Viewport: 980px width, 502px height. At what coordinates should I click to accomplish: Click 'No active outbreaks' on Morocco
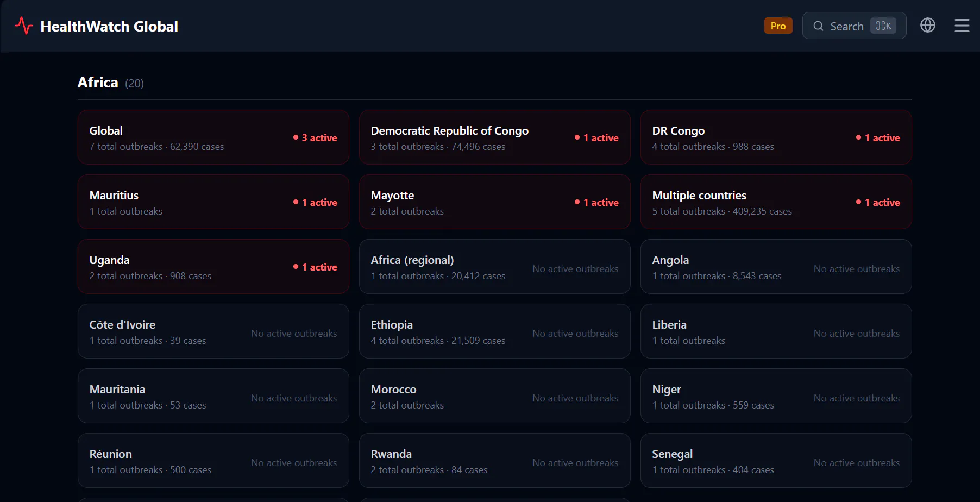(x=575, y=398)
